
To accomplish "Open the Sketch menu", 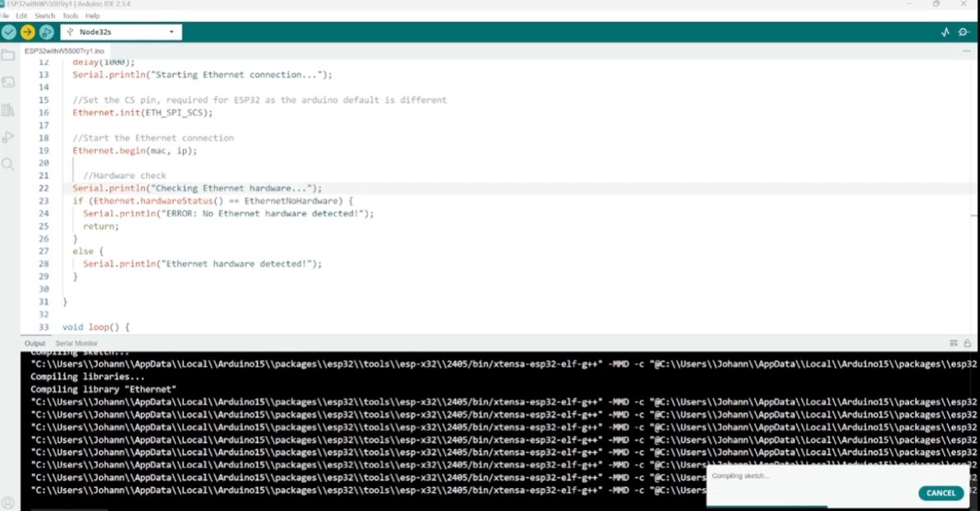I will coord(45,16).
